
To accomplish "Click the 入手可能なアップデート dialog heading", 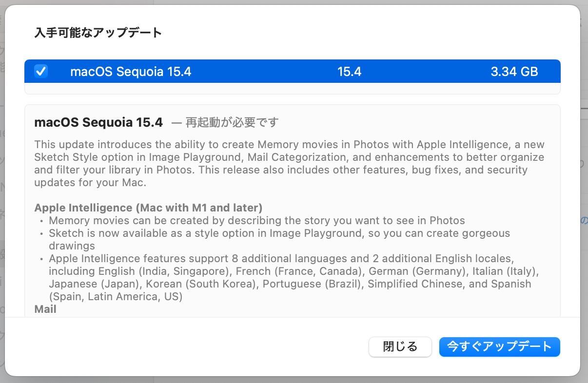I will point(98,33).
